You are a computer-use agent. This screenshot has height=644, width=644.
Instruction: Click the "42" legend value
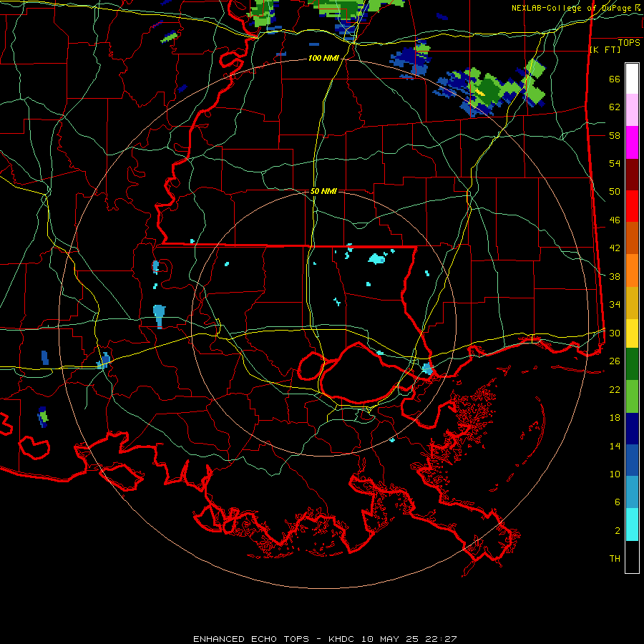pos(615,248)
